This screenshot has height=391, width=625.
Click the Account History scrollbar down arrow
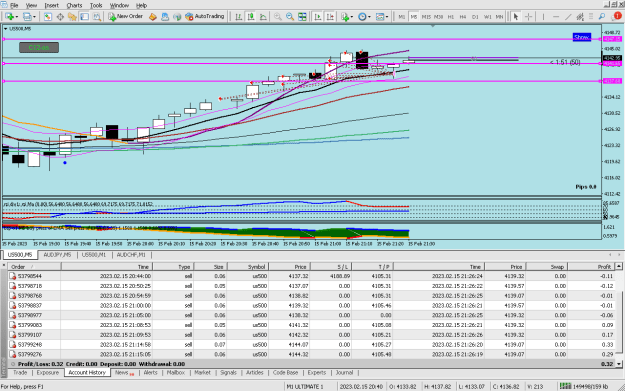619,363
